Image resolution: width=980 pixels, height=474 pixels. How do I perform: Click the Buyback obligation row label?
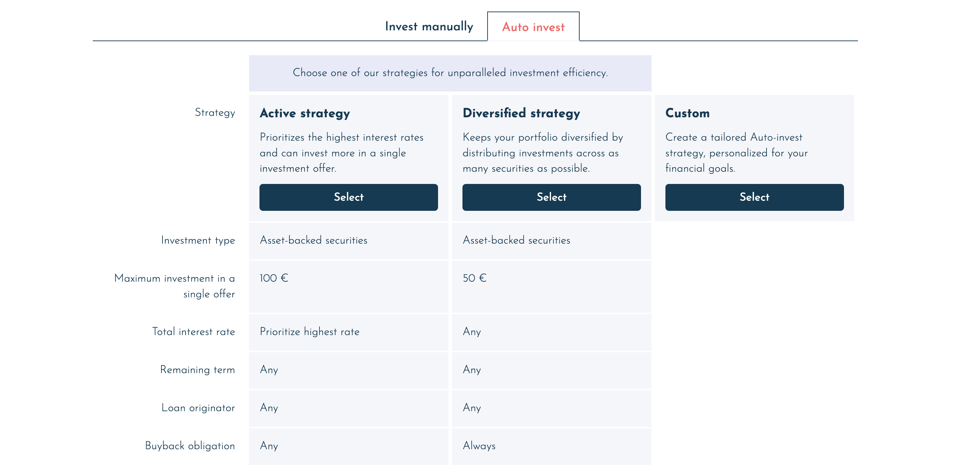[x=189, y=446]
